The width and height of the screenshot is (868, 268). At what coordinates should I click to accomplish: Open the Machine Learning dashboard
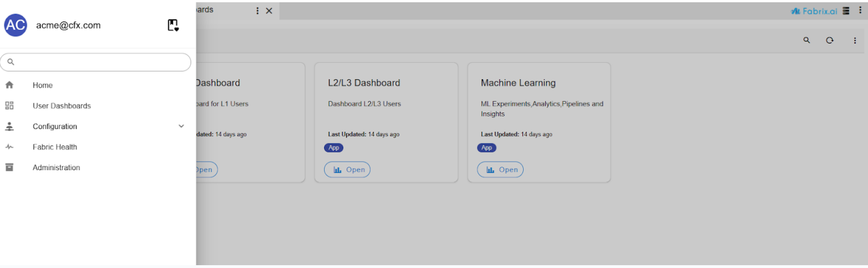(500, 170)
